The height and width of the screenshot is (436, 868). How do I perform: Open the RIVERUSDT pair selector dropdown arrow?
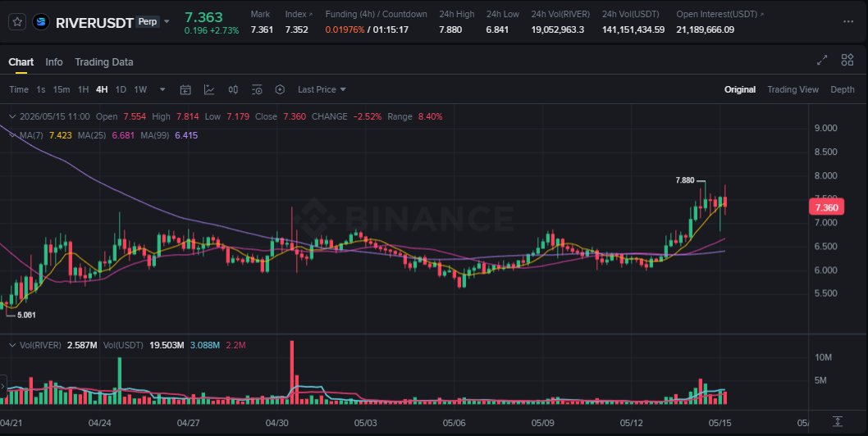click(x=167, y=22)
